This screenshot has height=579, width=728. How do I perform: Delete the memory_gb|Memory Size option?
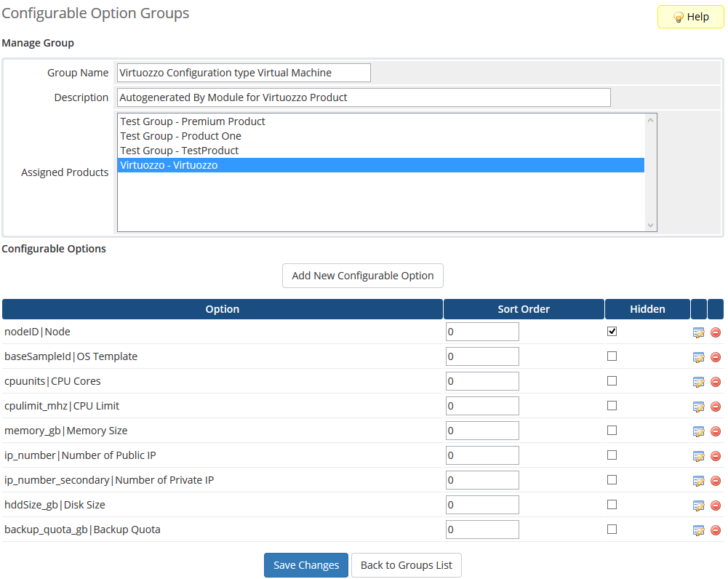[x=716, y=431]
